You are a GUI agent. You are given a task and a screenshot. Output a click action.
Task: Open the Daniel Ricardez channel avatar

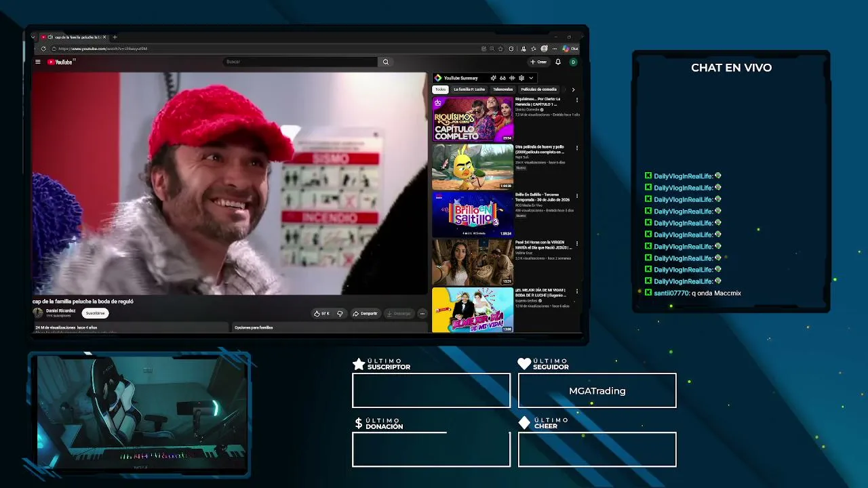[x=38, y=312]
